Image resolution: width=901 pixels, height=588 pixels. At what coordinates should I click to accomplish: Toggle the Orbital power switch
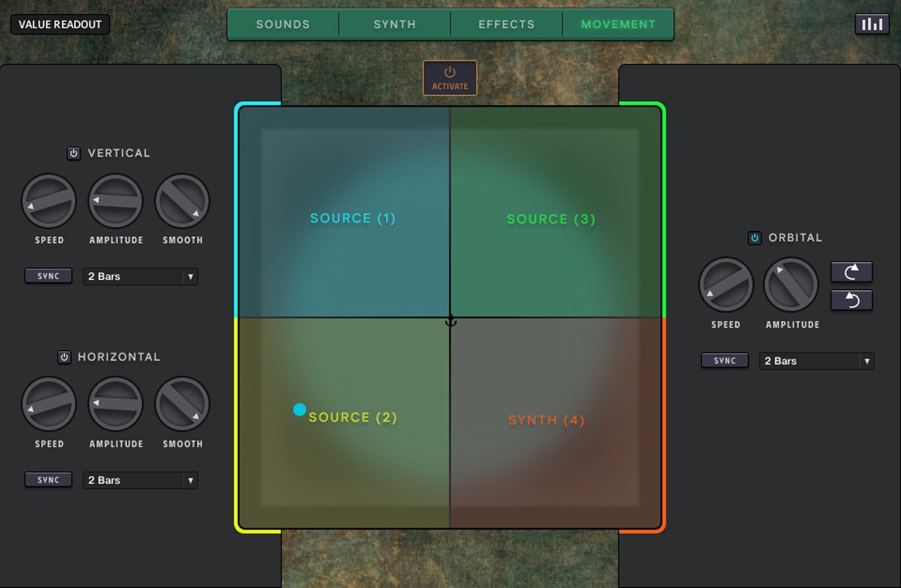754,238
